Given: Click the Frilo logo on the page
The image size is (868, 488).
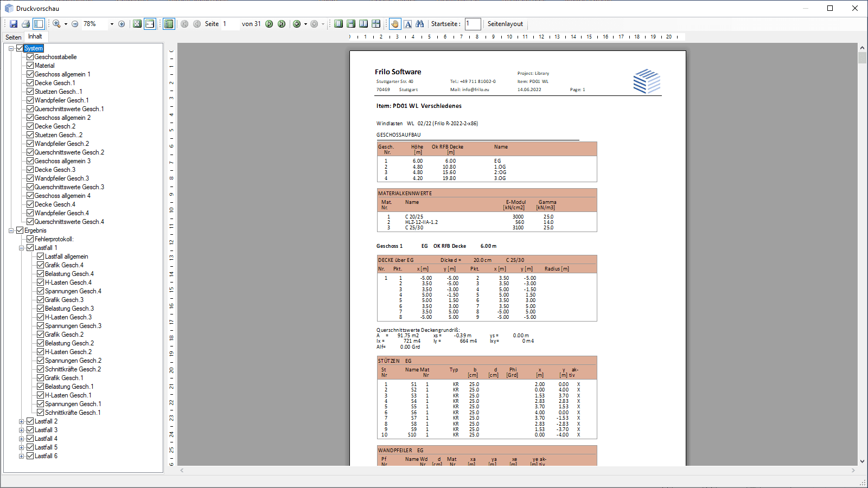Looking at the screenshot, I should (647, 81).
